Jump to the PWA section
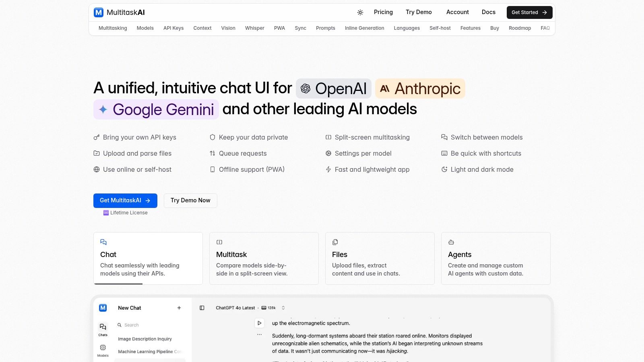 tap(279, 28)
